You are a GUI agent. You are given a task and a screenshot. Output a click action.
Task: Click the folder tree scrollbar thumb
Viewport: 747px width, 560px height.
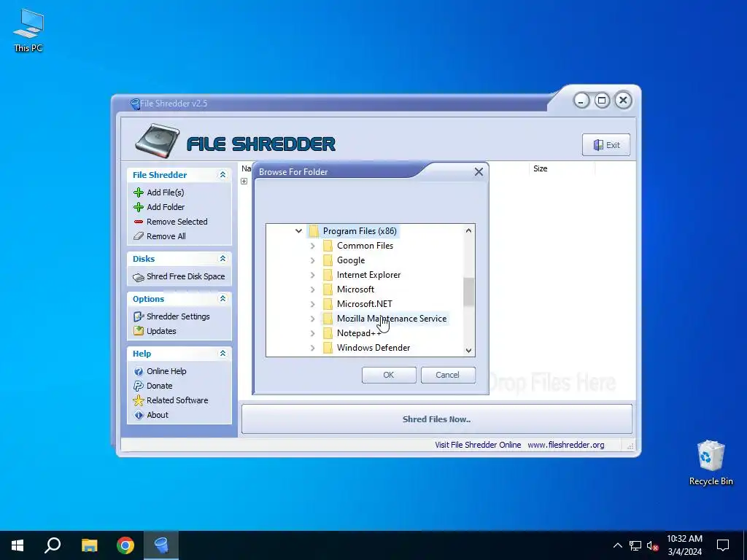coord(469,292)
